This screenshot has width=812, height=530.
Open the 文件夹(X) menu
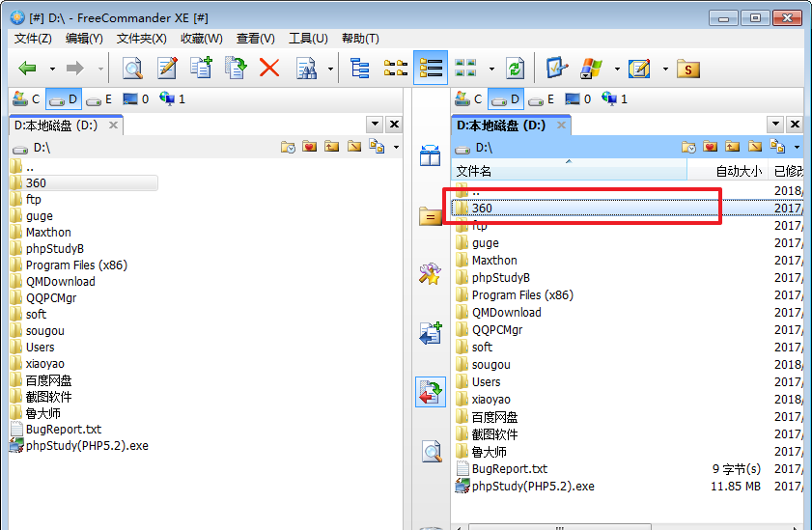141,39
